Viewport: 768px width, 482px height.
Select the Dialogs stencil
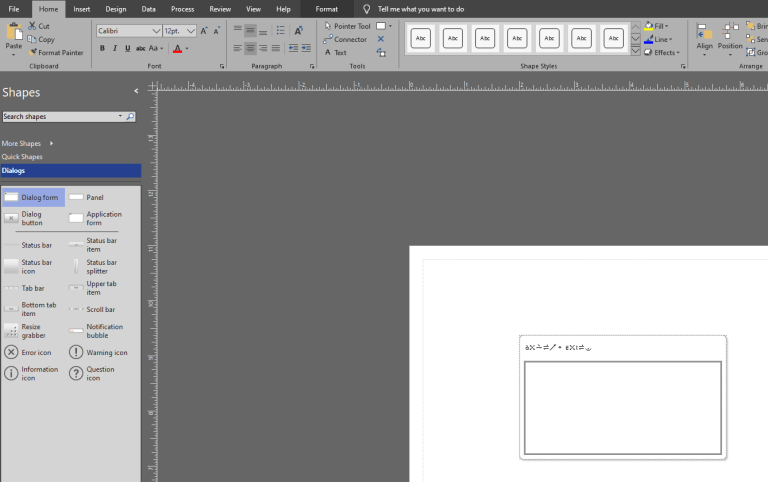(x=71, y=170)
